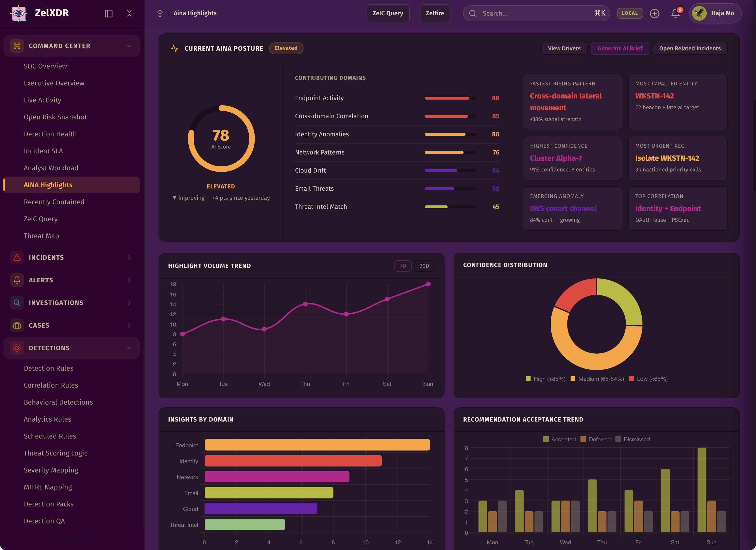Click the ZelXDR eye logo icon
The image size is (756, 550).
[19, 13]
